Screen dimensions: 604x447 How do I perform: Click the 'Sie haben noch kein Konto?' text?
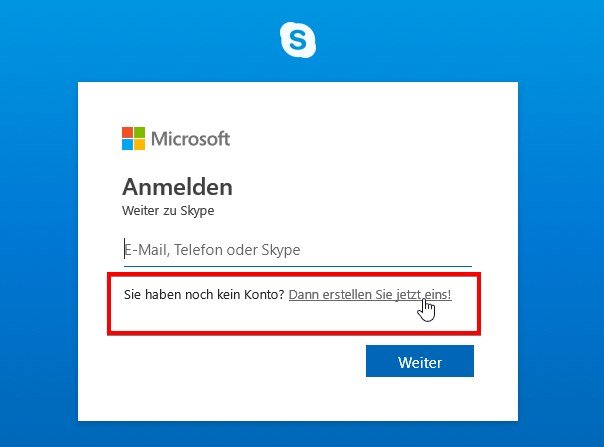pos(204,294)
